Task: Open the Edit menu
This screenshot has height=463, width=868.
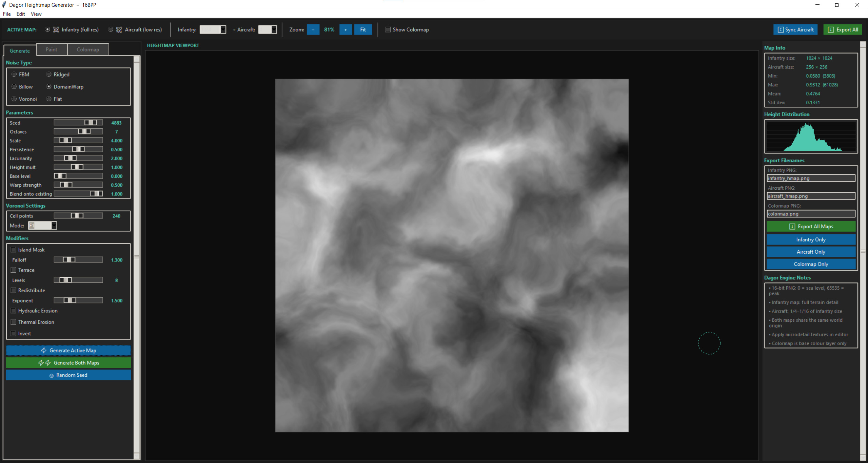Action: 21,14
